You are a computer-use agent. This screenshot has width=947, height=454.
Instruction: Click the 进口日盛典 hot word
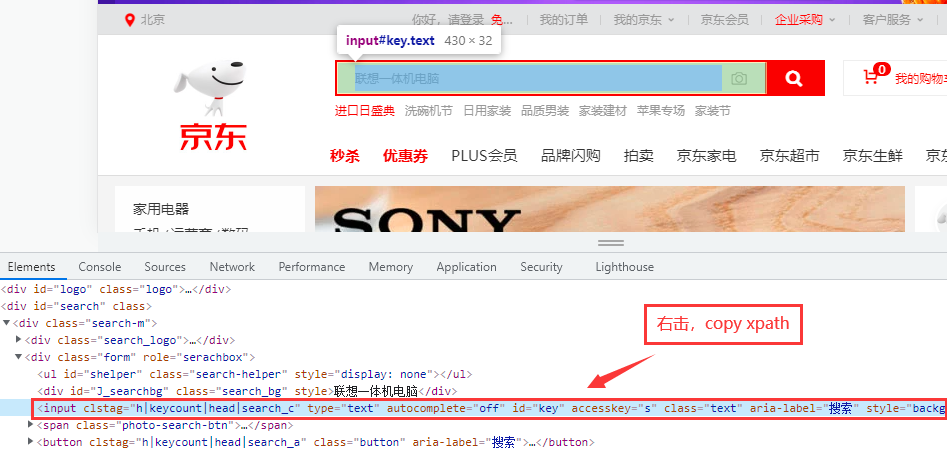pyautogui.click(x=365, y=111)
